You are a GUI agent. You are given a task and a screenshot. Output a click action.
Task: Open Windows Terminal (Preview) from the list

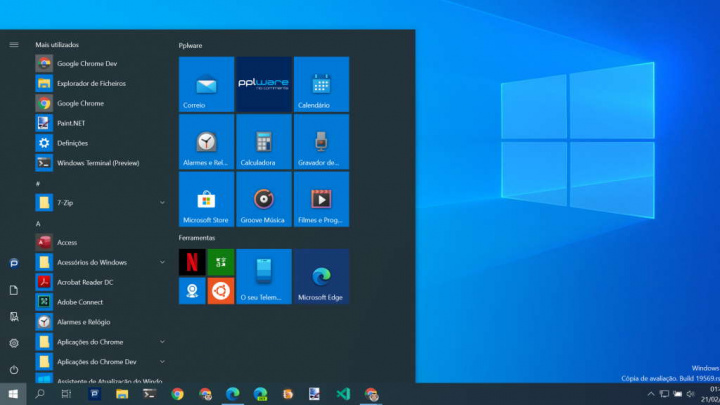[97, 163]
